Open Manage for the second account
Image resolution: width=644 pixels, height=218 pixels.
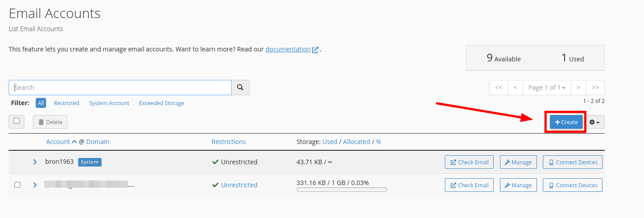[x=518, y=185]
